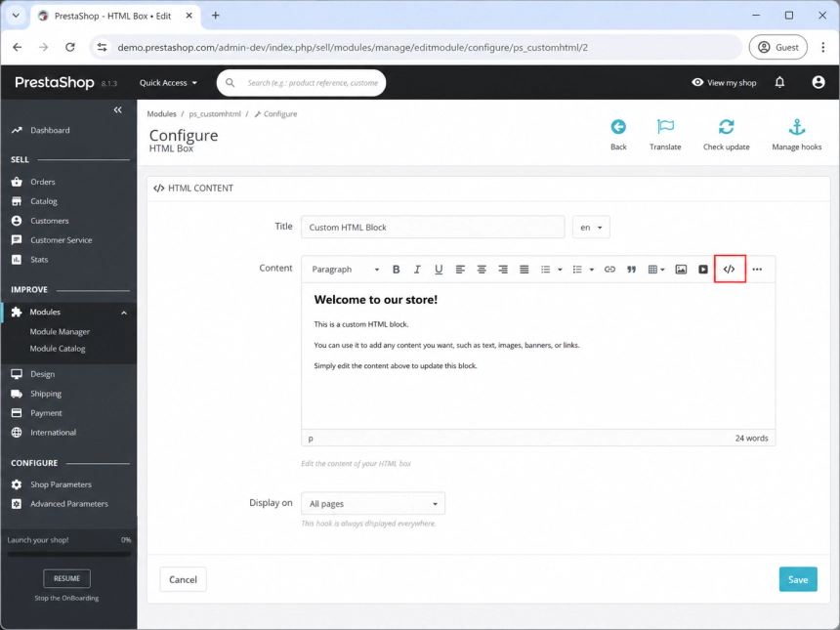Open notifications bell
840x630 pixels.
coord(779,82)
